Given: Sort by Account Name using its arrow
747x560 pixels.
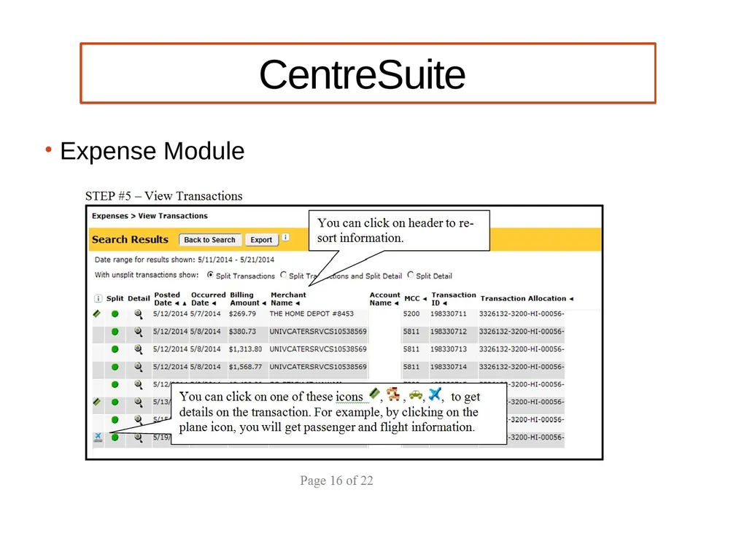Looking at the screenshot, I should coord(396,303).
